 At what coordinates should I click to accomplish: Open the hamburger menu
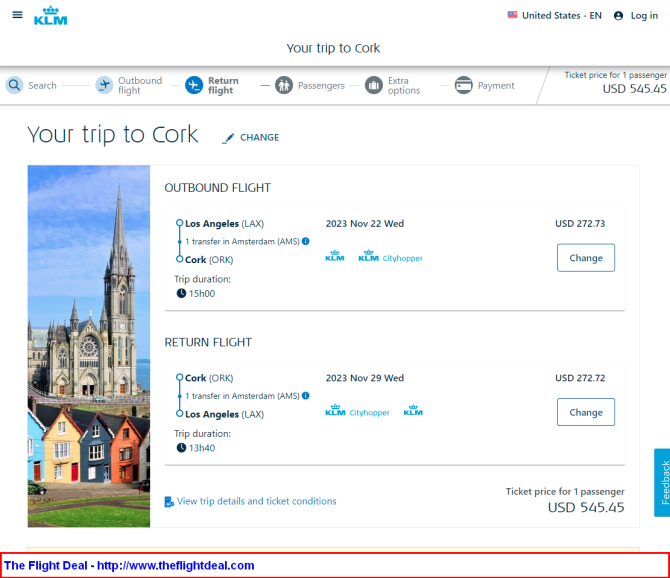click(17, 15)
